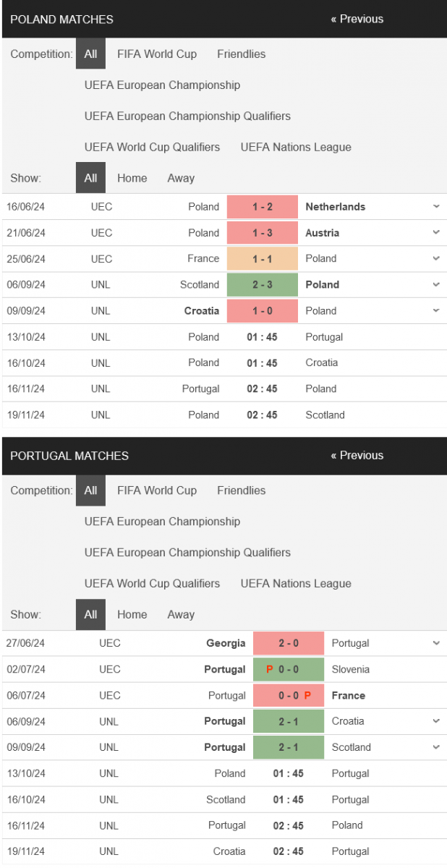Viewport: 447px width, 868px height.
Task: Show only Home matches for Portugal
Action: point(132,614)
